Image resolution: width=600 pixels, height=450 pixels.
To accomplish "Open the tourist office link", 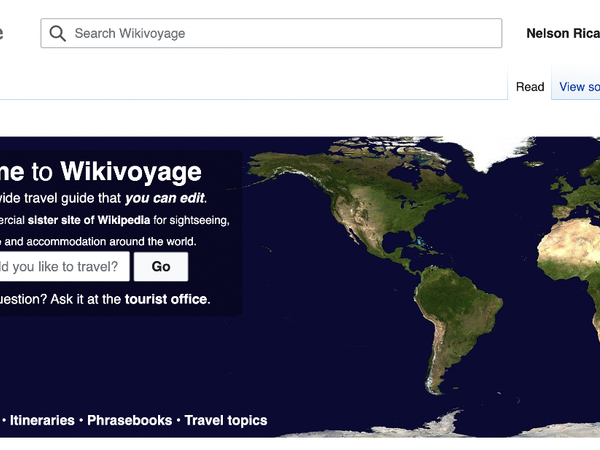I will coord(167,299).
